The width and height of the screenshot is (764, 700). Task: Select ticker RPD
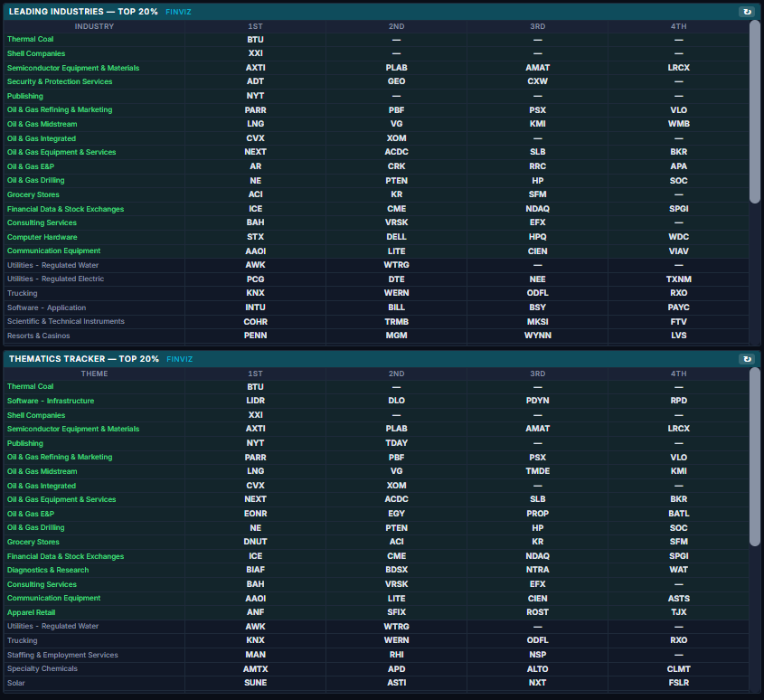point(679,401)
